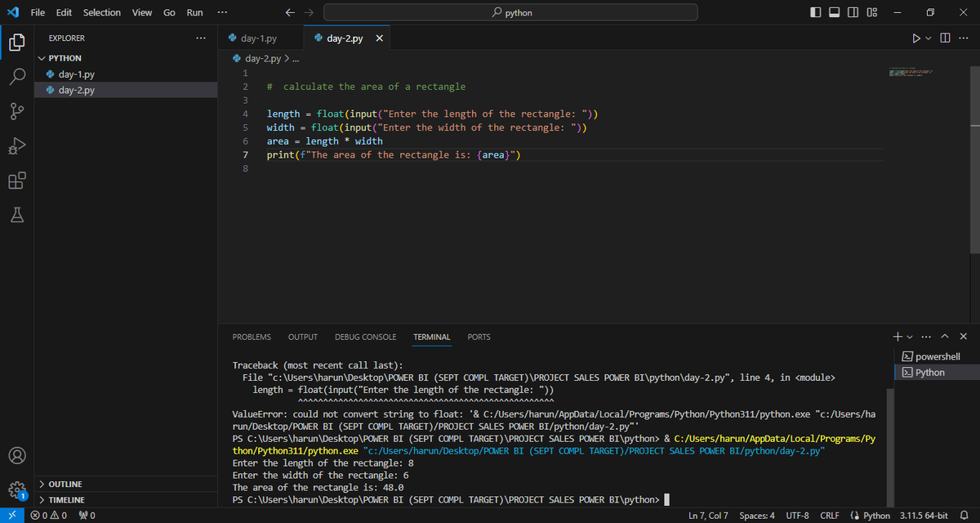Open errors and warnings count in status bar

49,516
